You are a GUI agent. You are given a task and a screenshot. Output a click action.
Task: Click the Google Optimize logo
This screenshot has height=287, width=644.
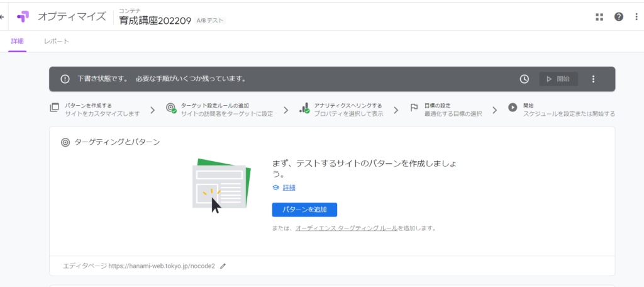[x=23, y=17]
